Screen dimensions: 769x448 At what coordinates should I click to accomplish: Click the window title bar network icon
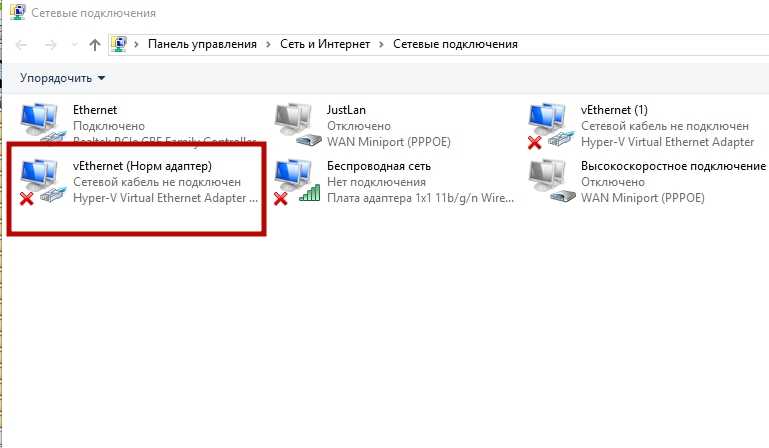[x=18, y=12]
